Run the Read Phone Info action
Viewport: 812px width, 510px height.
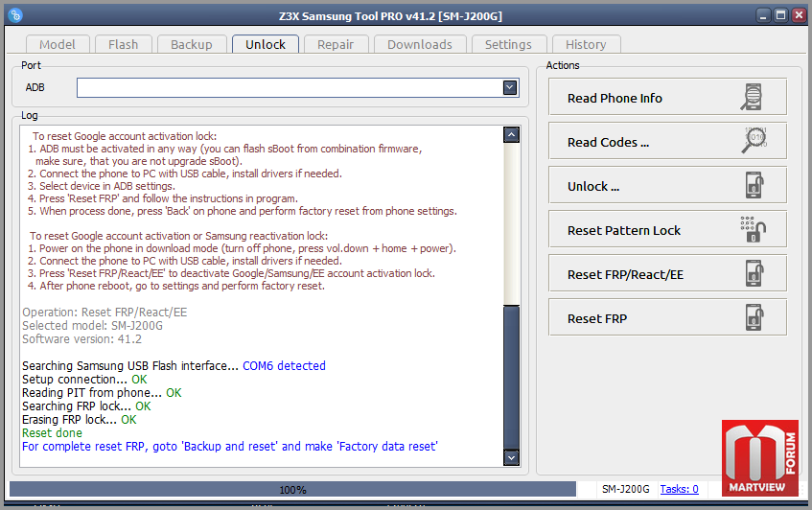667,97
